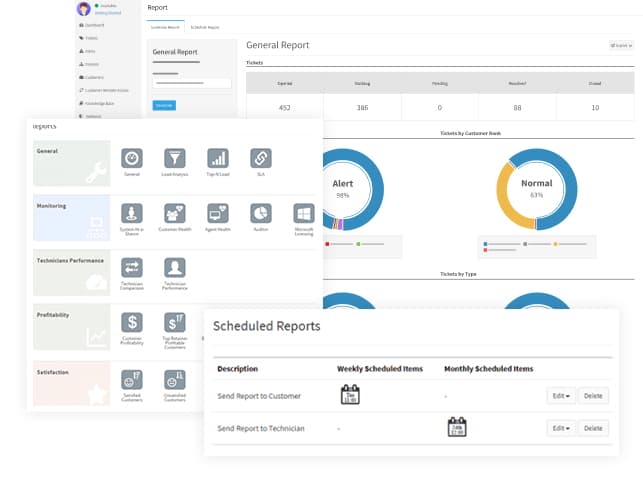Click the weekly scheduled calendar icon
The width and height of the screenshot is (643, 488).
point(350,394)
